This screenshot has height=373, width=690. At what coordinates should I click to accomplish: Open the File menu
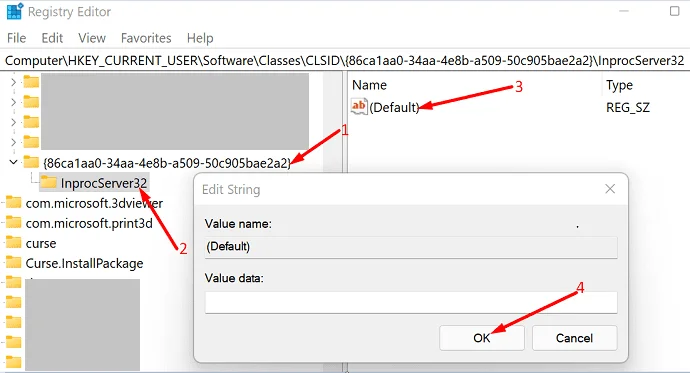[17, 38]
